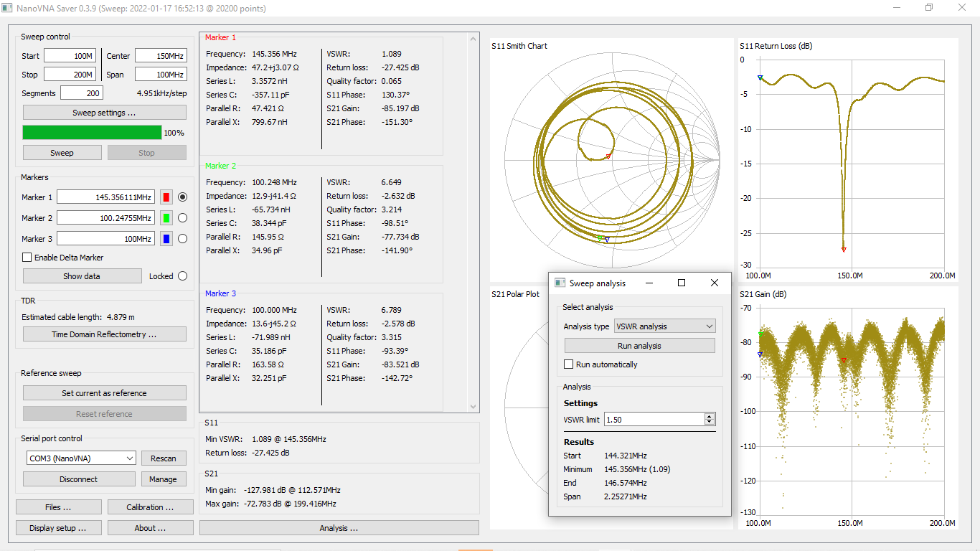
Task: Click the 4.951kHz/step text
Action: tap(161, 93)
